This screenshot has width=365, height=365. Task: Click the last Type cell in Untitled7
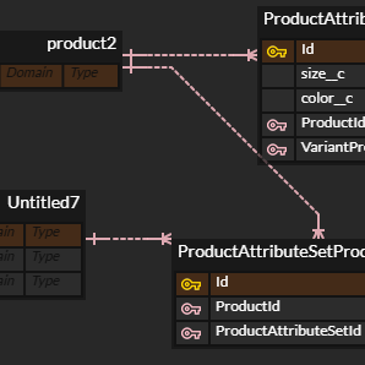tap(53, 284)
